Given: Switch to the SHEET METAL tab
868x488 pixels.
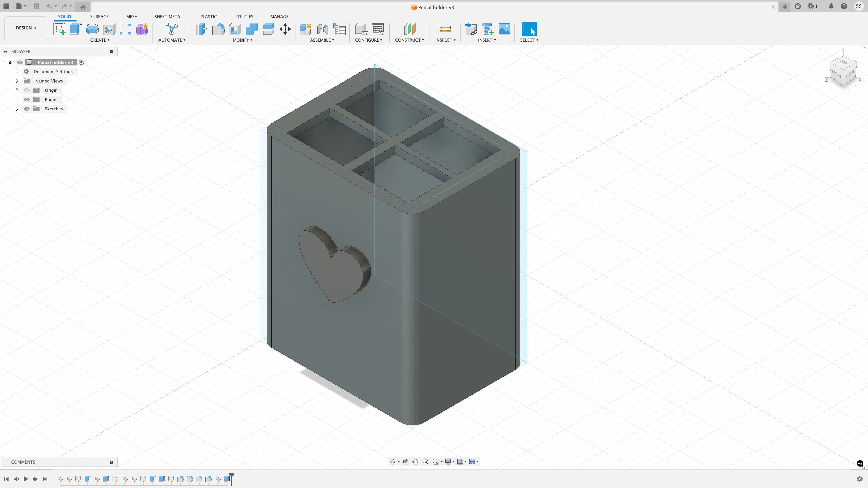Looking at the screenshot, I should pos(168,16).
